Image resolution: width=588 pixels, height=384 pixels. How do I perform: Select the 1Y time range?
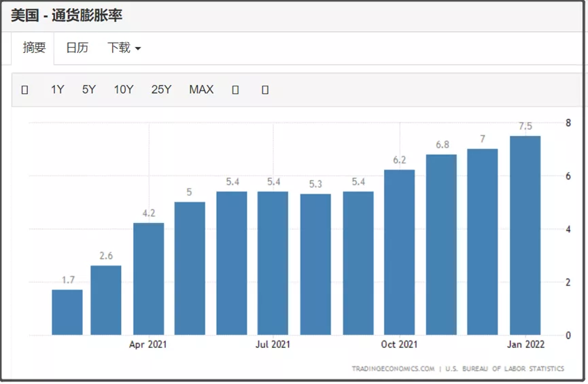pyautogui.click(x=57, y=90)
